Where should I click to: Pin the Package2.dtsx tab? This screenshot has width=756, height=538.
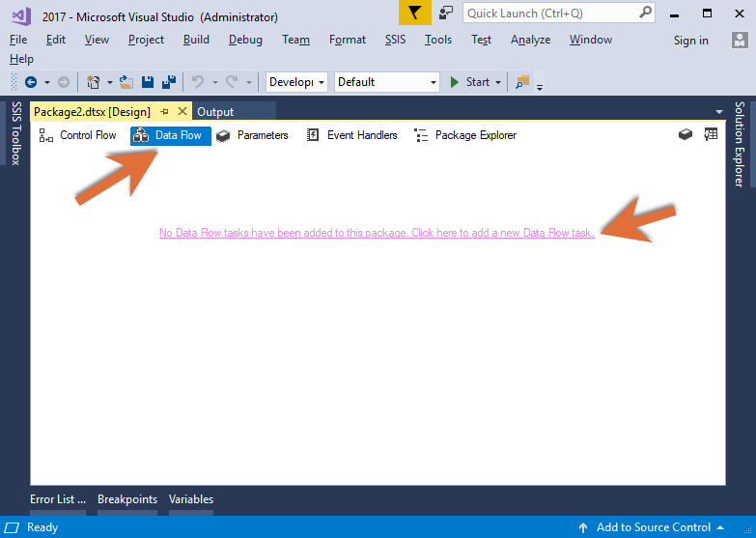pyautogui.click(x=164, y=112)
